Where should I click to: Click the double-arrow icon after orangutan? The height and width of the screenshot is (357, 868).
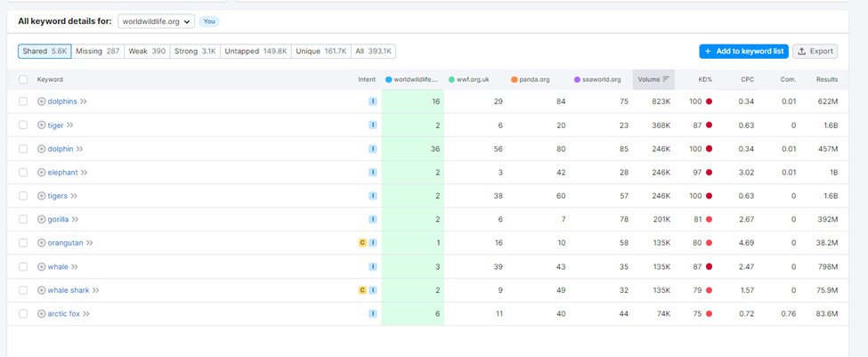(90, 243)
